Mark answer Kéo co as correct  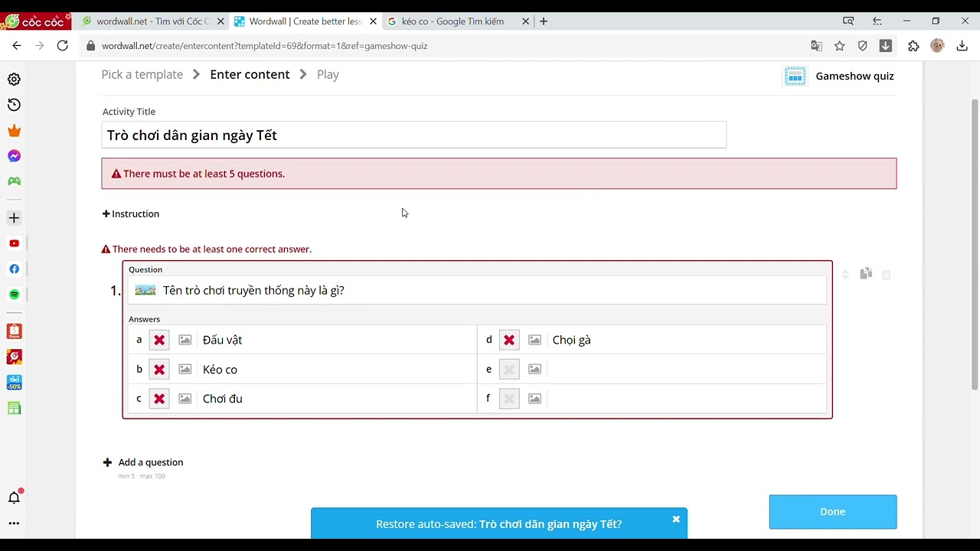159,370
